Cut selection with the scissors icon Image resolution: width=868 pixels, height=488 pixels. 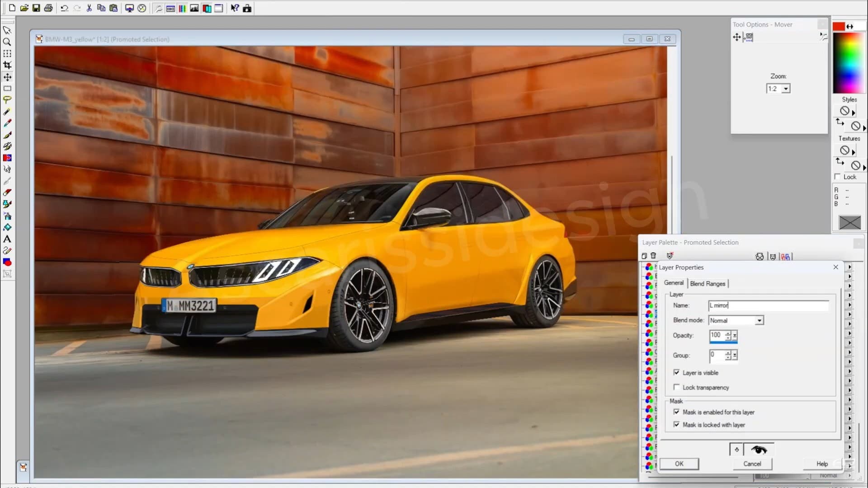(x=89, y=8)
